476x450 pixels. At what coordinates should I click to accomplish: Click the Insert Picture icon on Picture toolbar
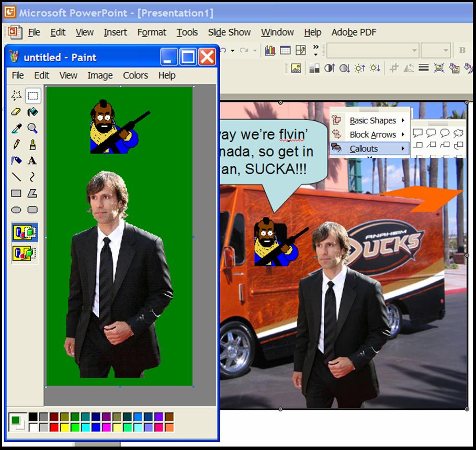coord(296,68)
